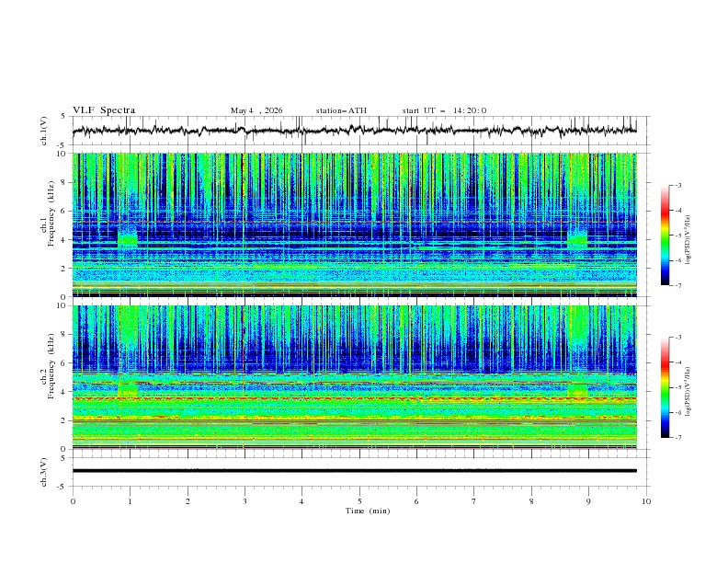728x563 pixels.
Task: Click the green burst near minute 9 in ch.2
Action: 577,390
